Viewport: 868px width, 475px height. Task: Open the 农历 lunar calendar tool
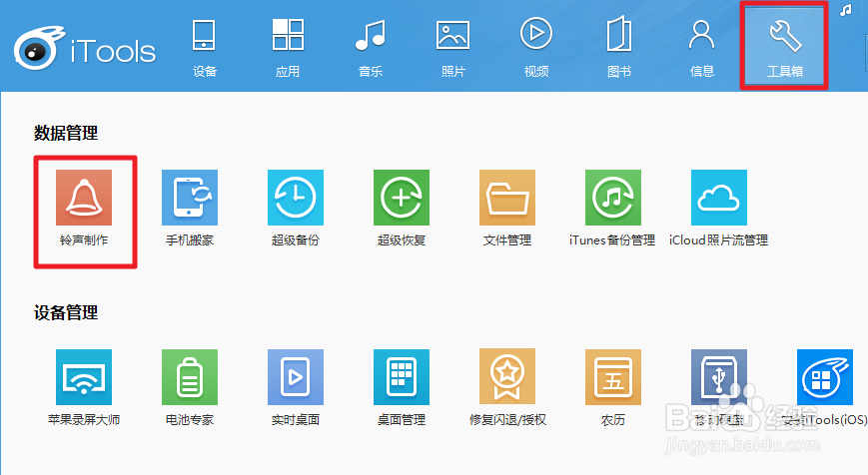tap(613, 377)
